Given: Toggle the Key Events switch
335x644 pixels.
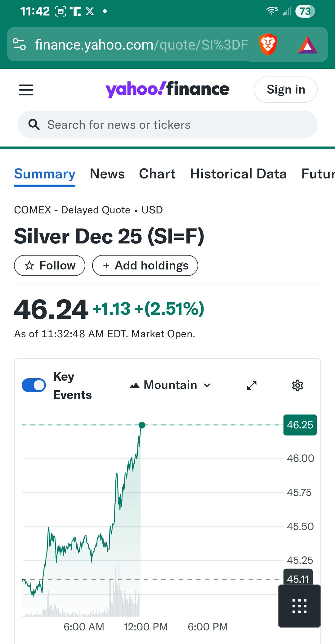Looking at the screenshot, I should tap(34, 385).
